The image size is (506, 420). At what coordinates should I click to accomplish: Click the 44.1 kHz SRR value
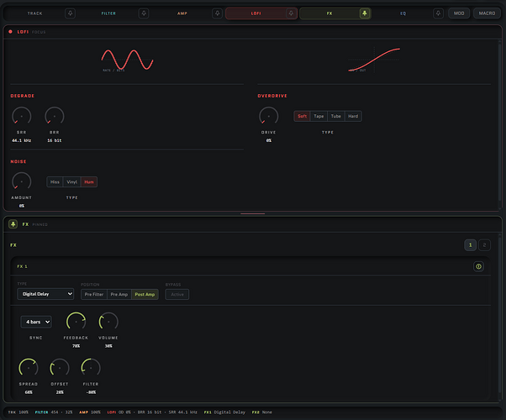(22, 140)
